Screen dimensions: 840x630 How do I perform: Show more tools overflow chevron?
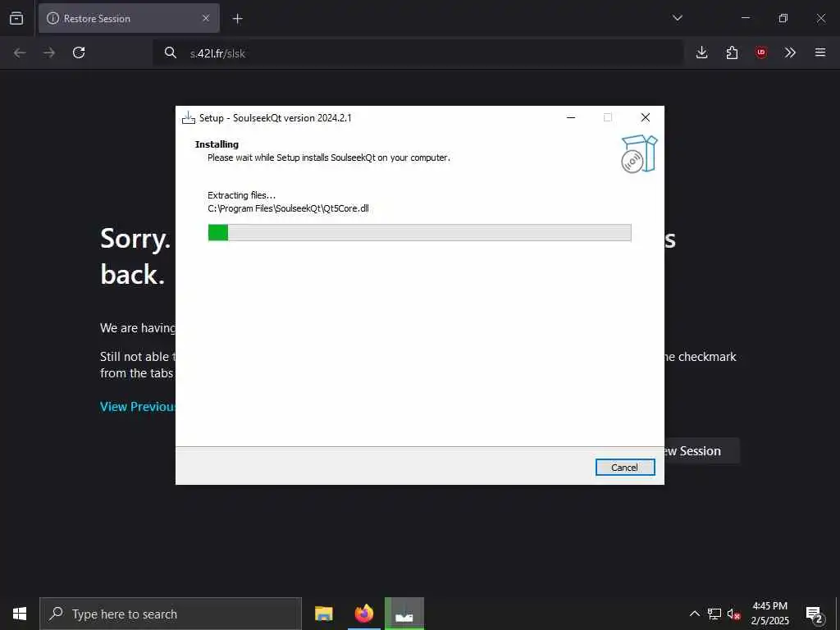pyautogui.click(x=790, y=52)
